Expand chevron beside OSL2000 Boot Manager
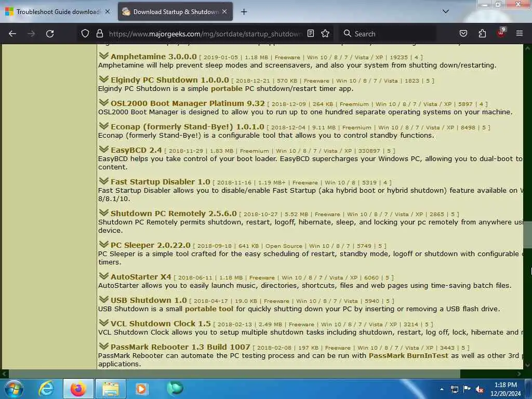This screenshot has height=399, width=532. (x=103, y=103)
